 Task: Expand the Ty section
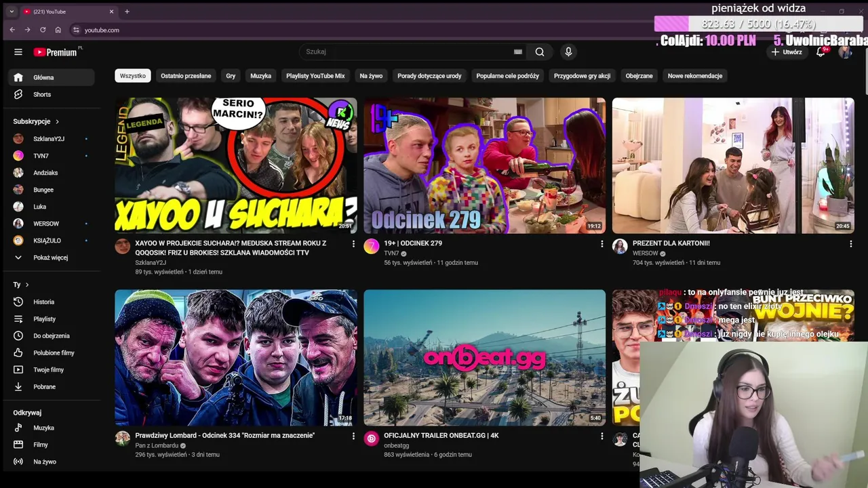tap(21, 285)
